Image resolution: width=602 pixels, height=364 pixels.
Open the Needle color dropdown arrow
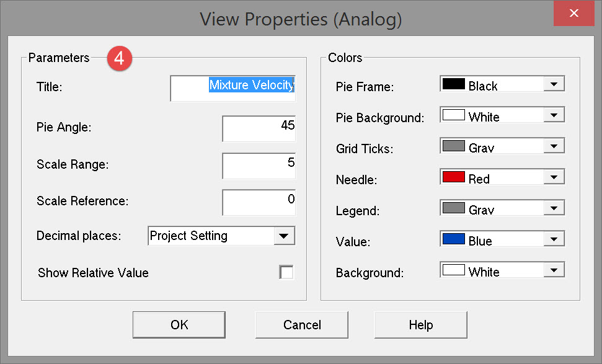click(x=554, y=178)
